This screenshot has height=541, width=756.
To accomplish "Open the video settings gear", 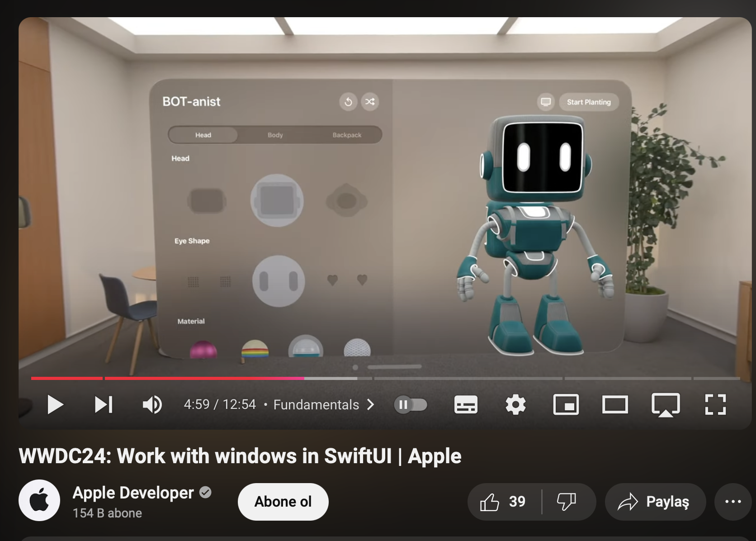I will point(515,404).
